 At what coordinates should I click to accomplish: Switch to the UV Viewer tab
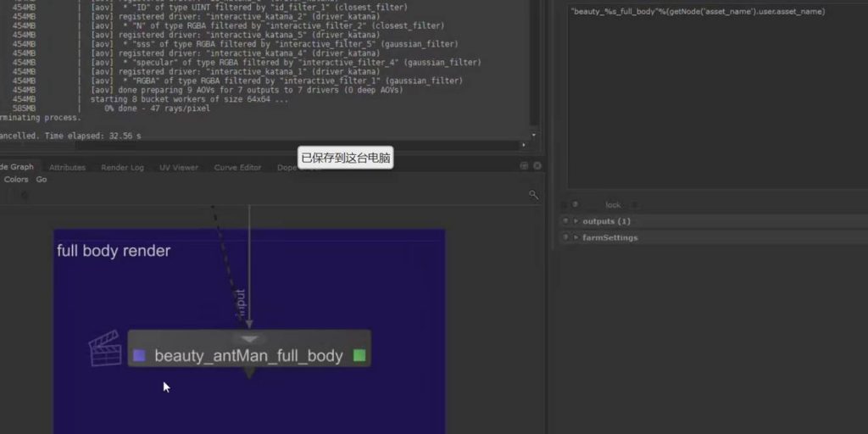point(178,167)
